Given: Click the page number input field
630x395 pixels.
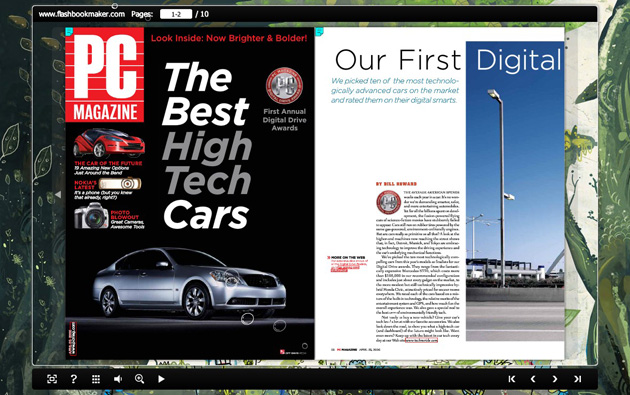Looking at the screenshot, I should [176, 14].
